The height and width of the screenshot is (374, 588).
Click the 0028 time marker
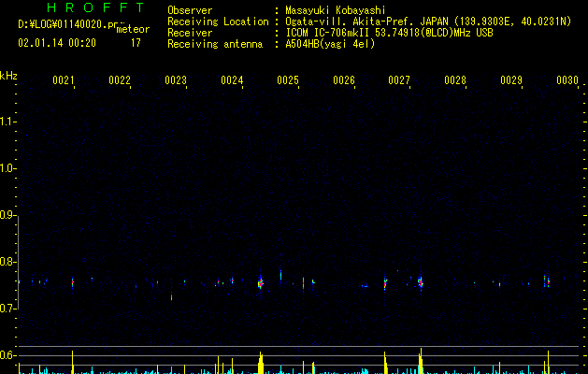pyautogui.click(x=455, y=80)
